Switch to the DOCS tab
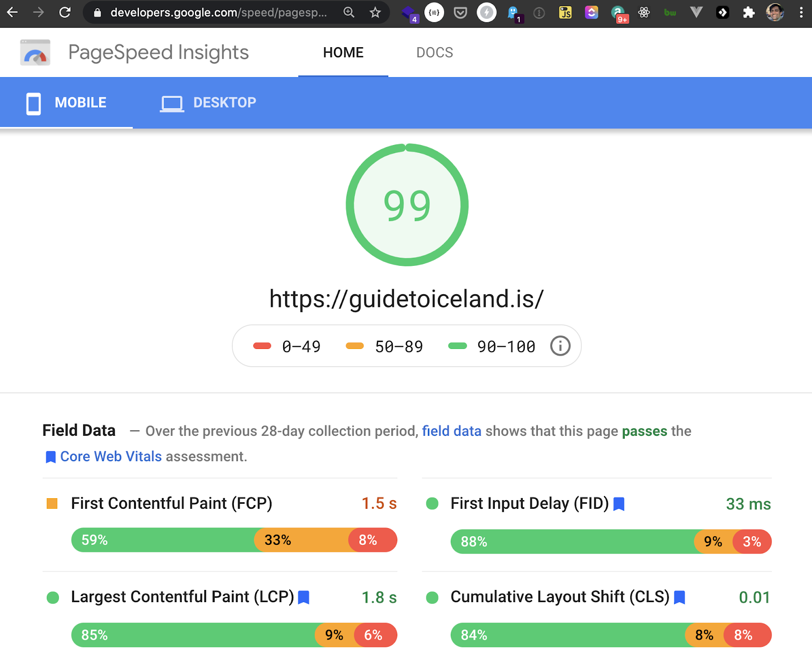Screen dimensions: 812x662 [x=434, y=52]
